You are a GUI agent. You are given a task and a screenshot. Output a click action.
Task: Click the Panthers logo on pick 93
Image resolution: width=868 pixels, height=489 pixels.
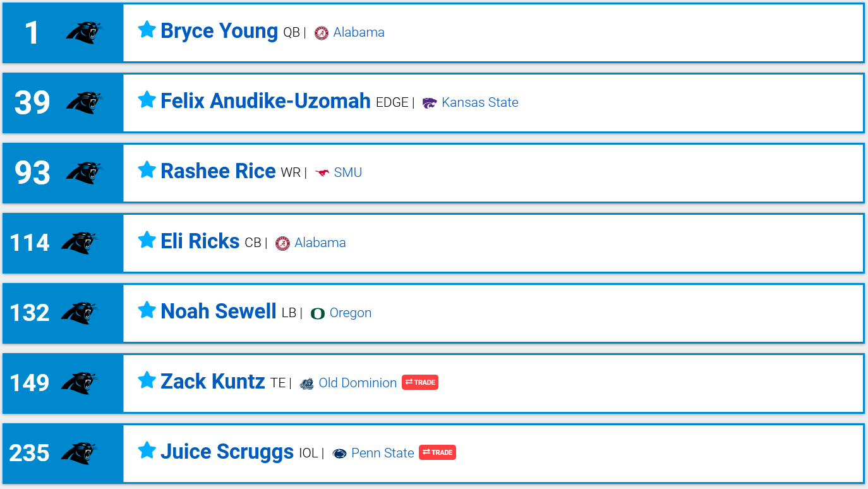[85, 172]
